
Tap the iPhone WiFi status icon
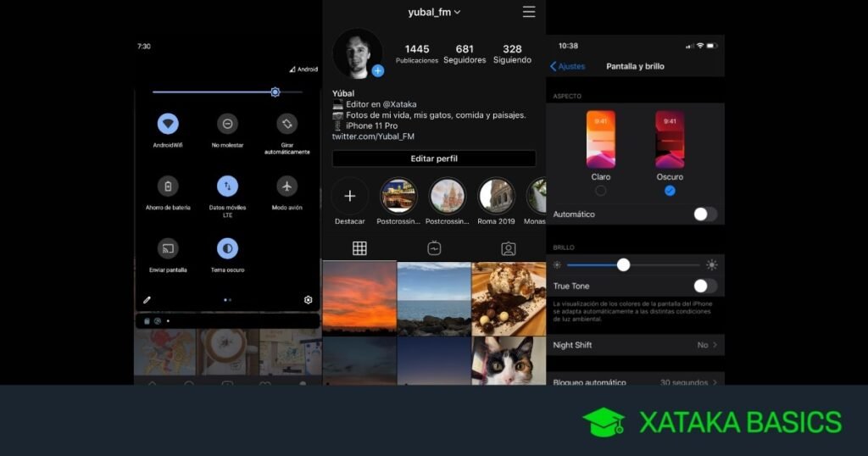tap(700, 46)
